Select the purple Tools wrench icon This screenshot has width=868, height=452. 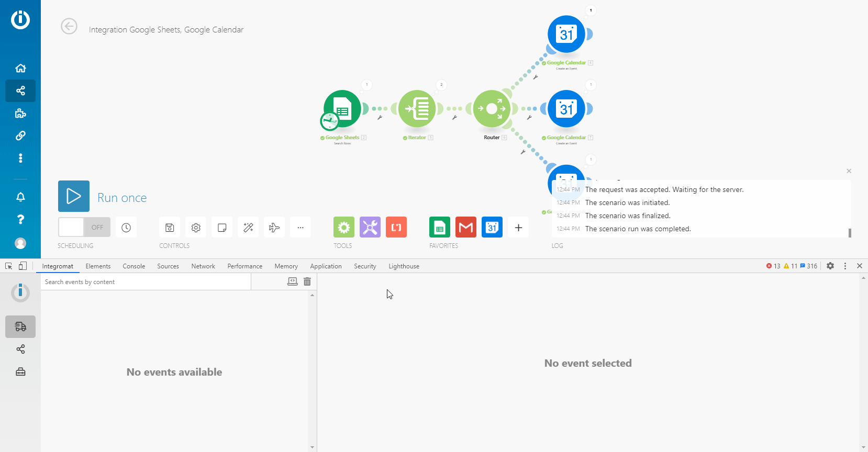[x=370, y=228]
